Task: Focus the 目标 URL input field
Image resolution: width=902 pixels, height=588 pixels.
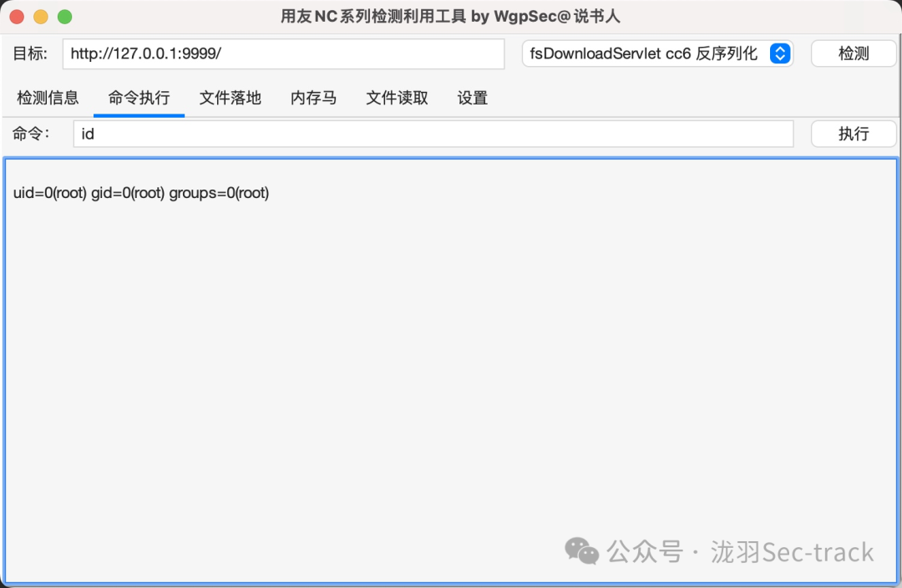Action: coord(284,54)
